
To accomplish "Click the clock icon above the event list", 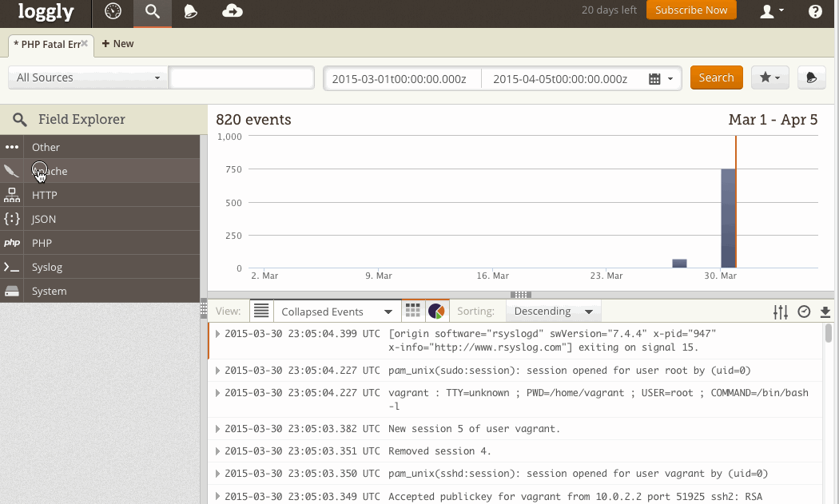I will click(804, 312).
